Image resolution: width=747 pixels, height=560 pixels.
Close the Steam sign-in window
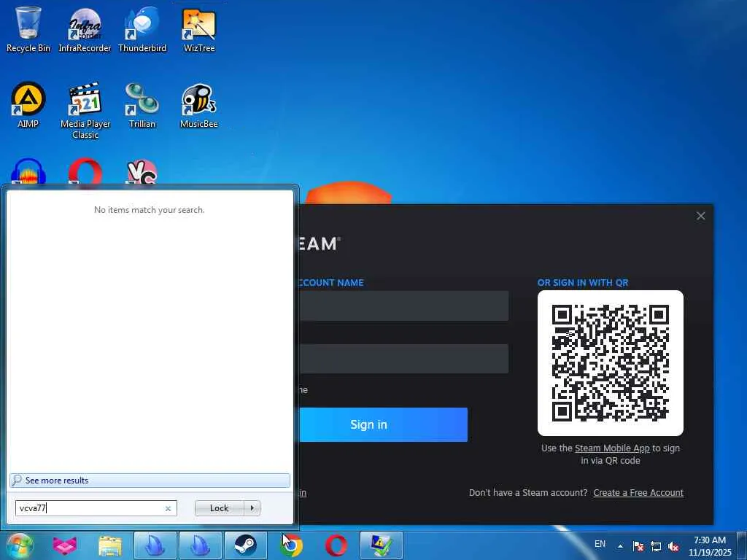point(701,216)
